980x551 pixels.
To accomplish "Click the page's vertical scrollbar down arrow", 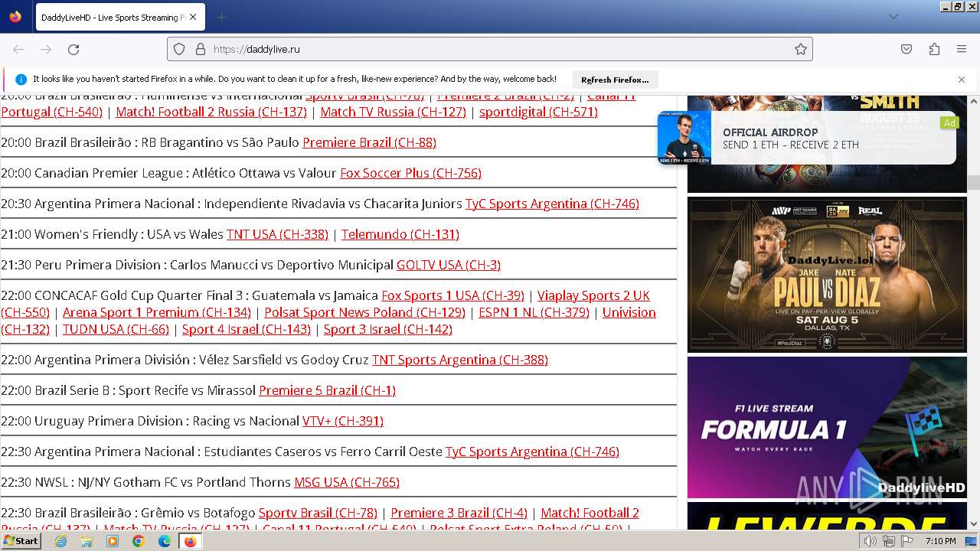I will point(974,523).
